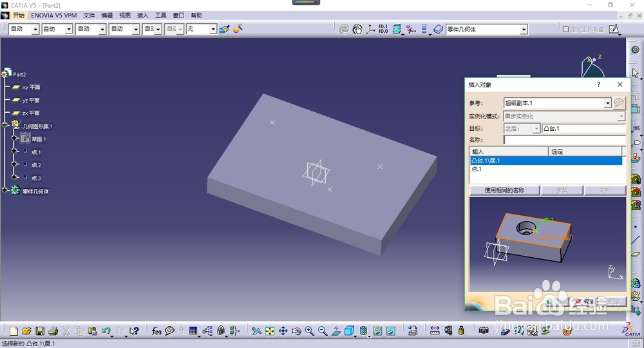This screenshot has height=348, width=644.
Task: Open the 文件 menu
Action: [x=89, y=15]
